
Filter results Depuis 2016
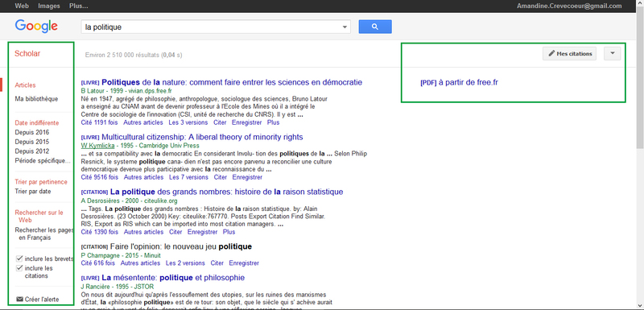pyautogui.click(x=32, y=132)
